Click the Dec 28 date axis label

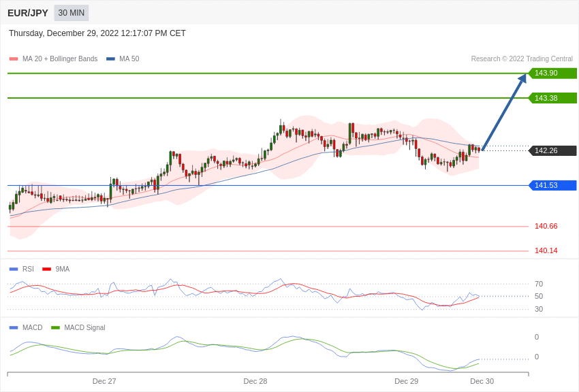255,381
